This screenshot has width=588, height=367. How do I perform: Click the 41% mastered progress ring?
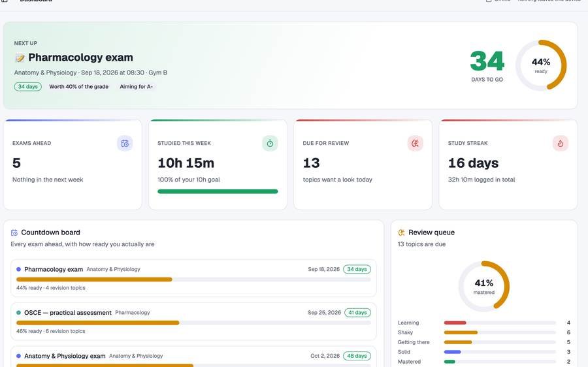tap(483, 287)
